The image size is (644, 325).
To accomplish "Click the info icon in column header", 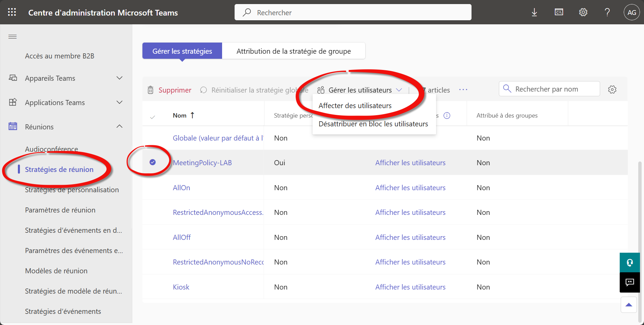I will tap(447, 116).
